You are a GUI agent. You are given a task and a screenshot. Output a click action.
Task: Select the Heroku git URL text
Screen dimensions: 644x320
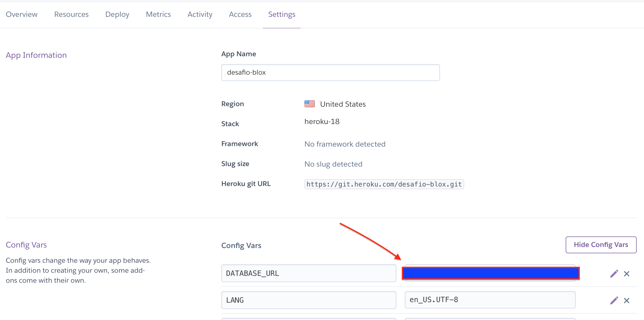(384, 184)
